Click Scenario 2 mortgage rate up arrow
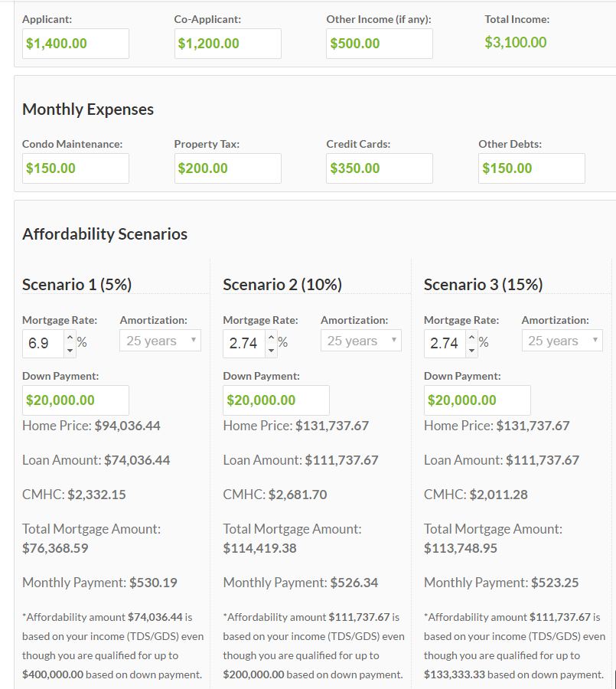 (271, 336)
